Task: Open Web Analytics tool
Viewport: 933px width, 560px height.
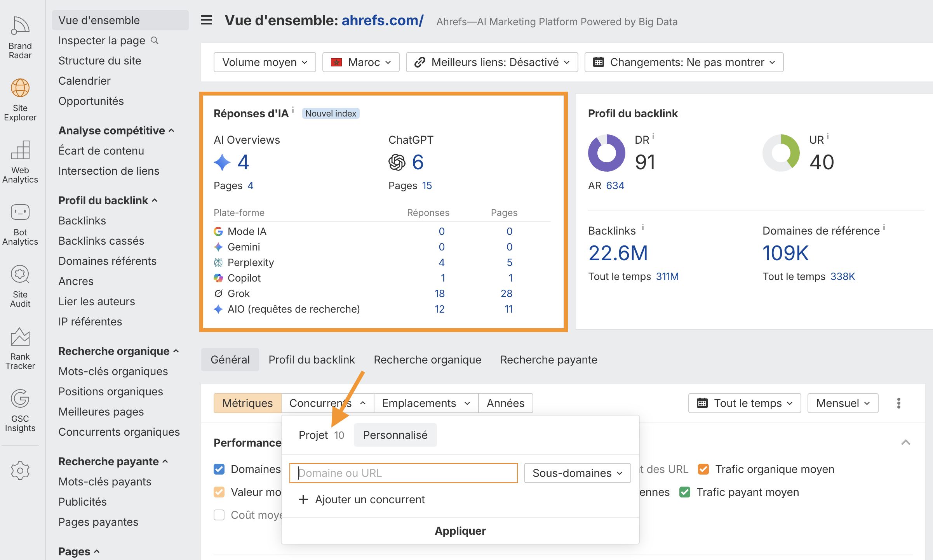Action: tap(20, 162)
